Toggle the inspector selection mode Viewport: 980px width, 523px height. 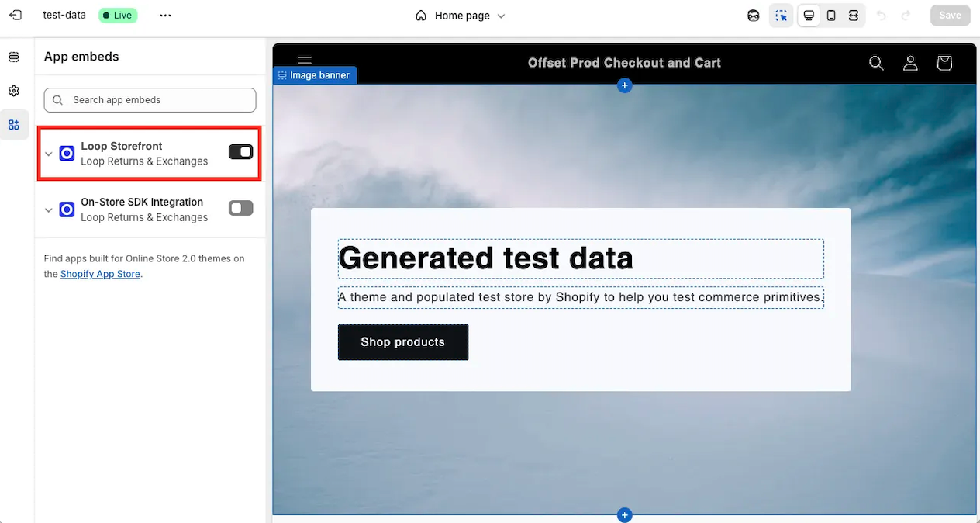tap(781, 16)
